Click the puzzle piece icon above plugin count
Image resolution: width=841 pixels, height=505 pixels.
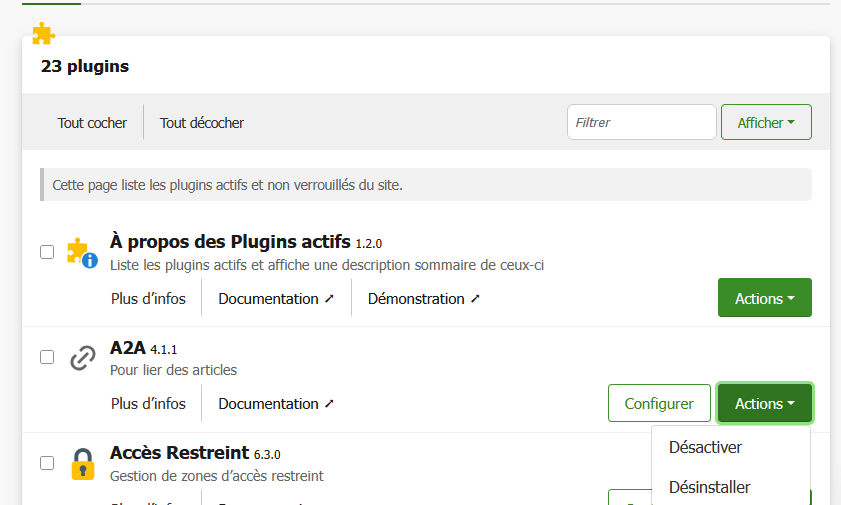[x=43, y=35]
